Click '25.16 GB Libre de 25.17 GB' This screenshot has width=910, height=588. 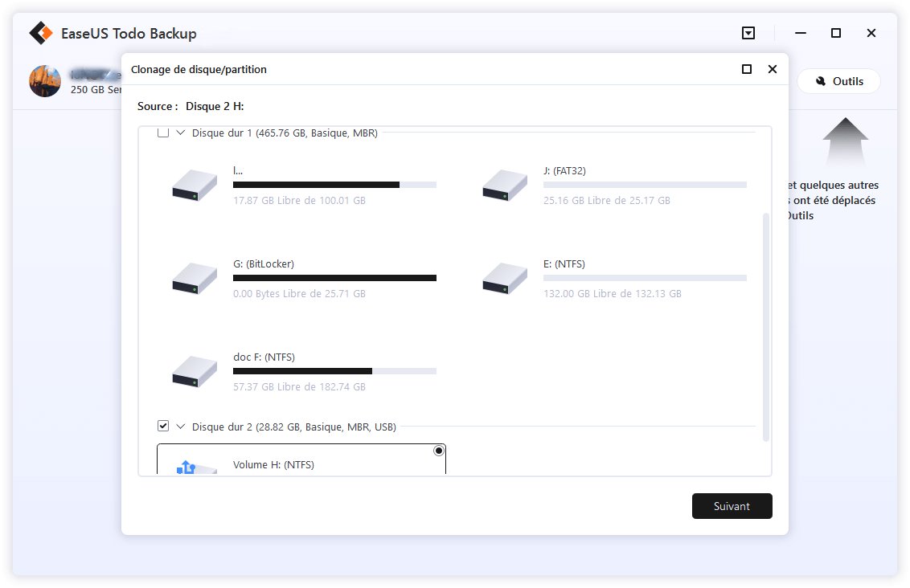pos(606,201)
